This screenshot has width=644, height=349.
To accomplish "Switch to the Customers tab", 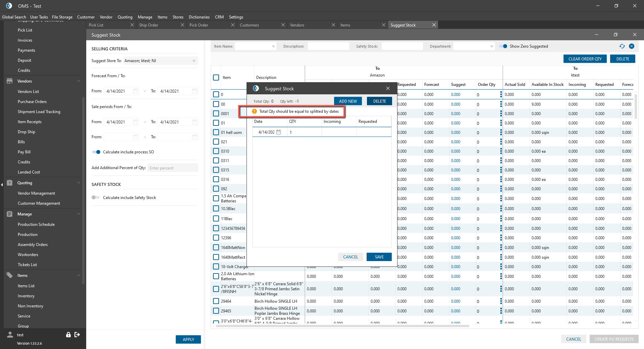I will click(x=249, y=25).
